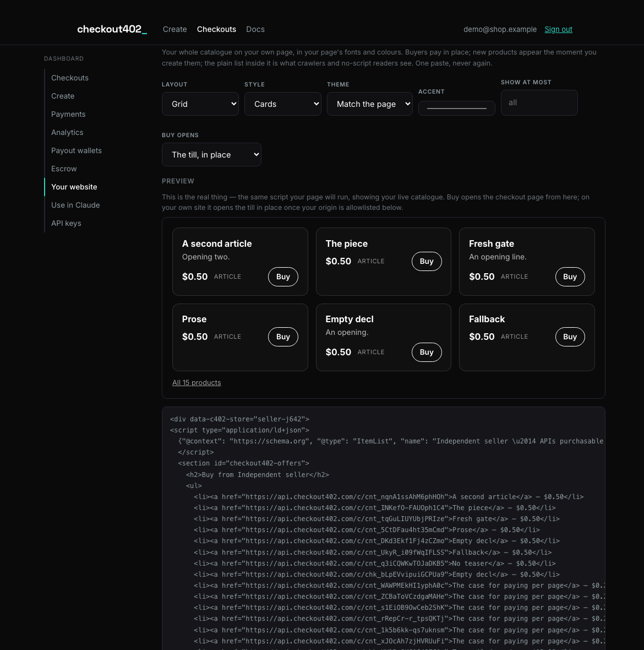This screenshot has height=650, width=644.
Task: Click Buy on the Prose card
Action: (283, 337)
